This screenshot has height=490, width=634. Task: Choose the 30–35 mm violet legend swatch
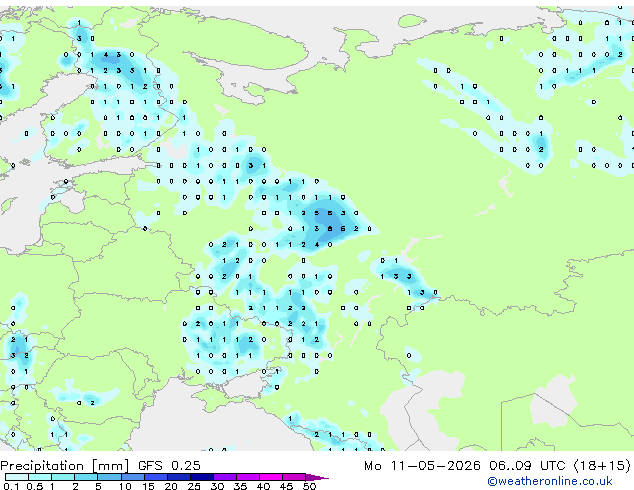[x=225, y=477]
